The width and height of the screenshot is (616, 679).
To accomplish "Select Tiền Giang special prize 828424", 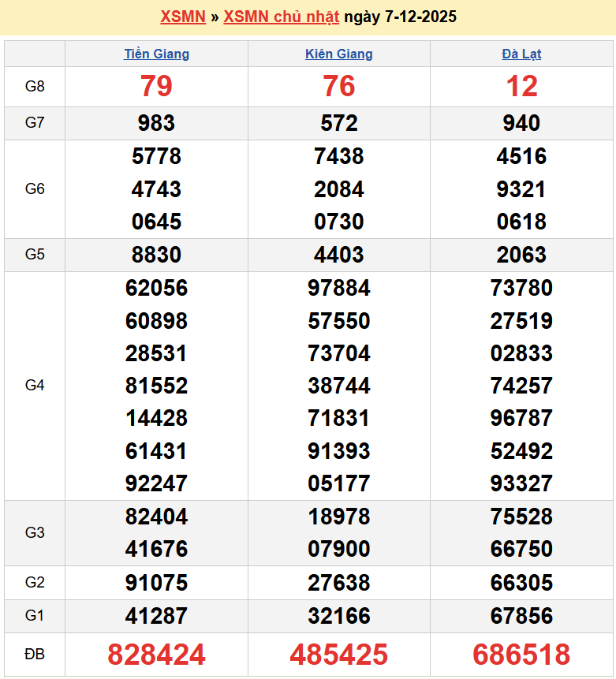I will (x=156, y=655).
